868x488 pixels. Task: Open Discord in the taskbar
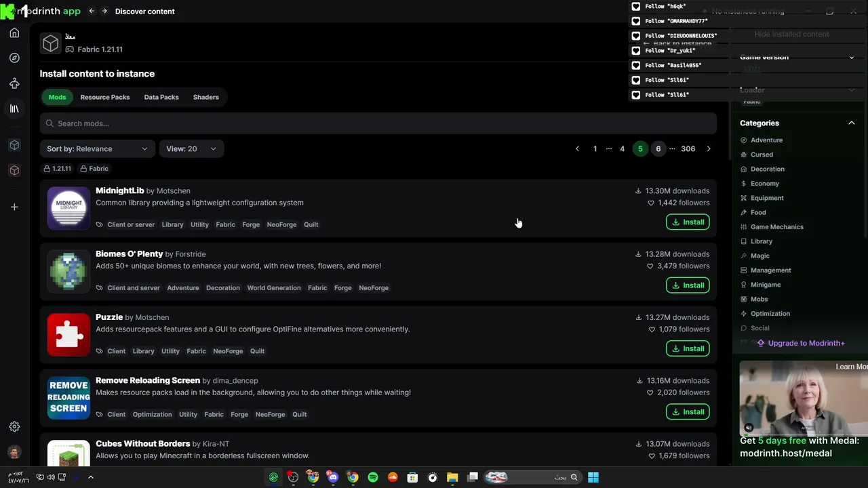tap(333, 477)
